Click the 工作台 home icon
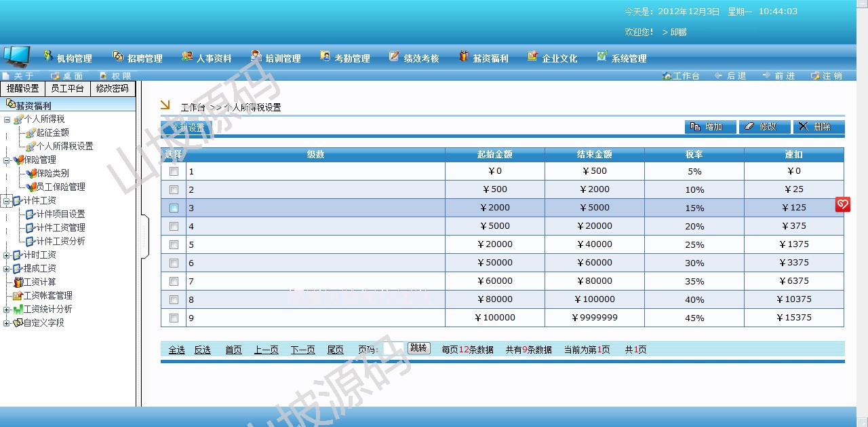 pos(667,76)
